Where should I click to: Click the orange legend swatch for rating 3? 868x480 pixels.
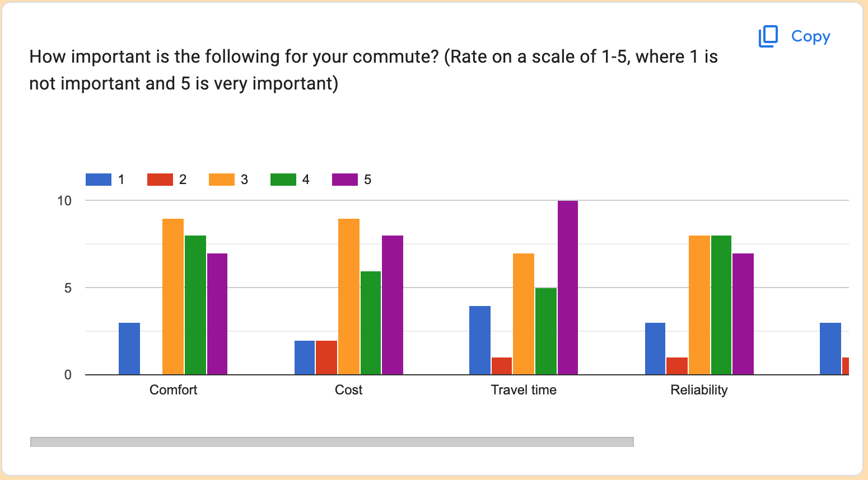tap(222, 180)
